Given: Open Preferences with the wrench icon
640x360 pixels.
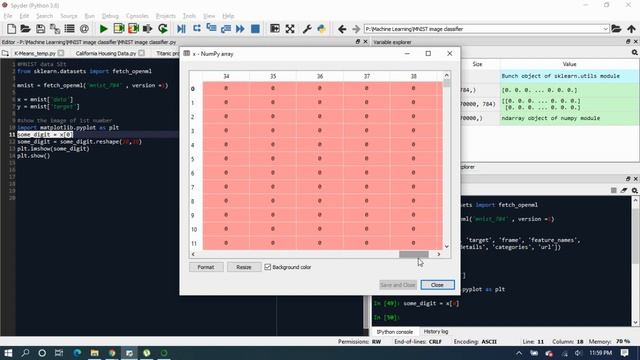Looking at the screenshot, I should (307, 29).
